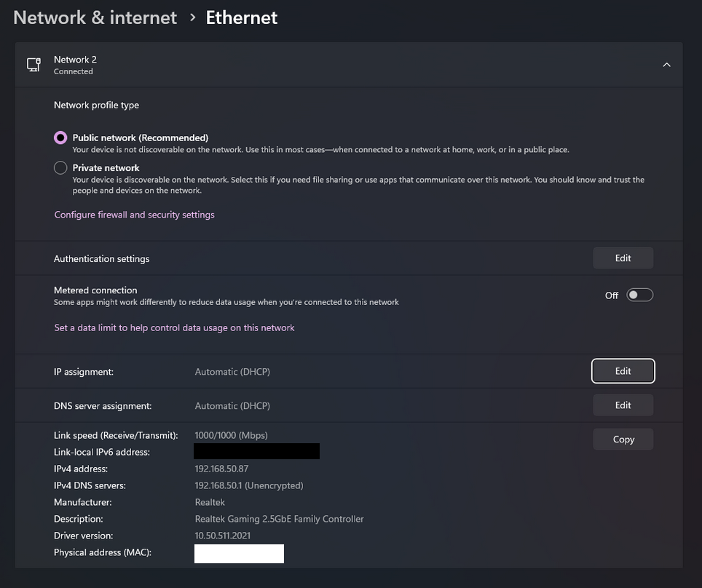Copy the network properties

tap(623, 440)
